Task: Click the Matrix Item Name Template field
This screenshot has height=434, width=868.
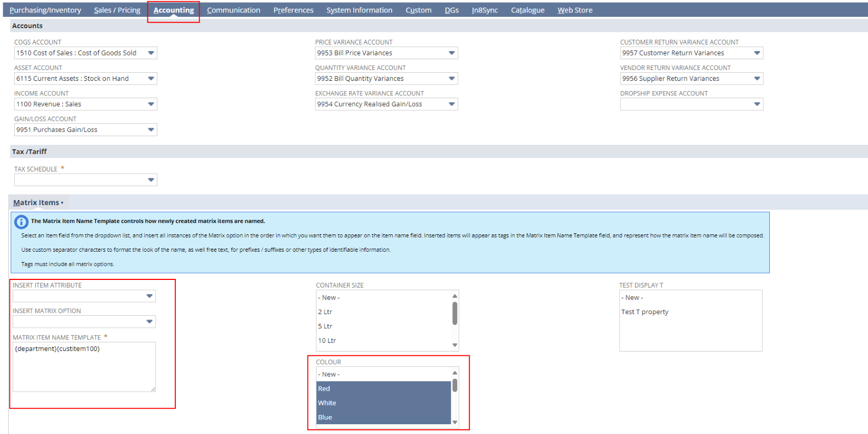Action: [84, 366]
